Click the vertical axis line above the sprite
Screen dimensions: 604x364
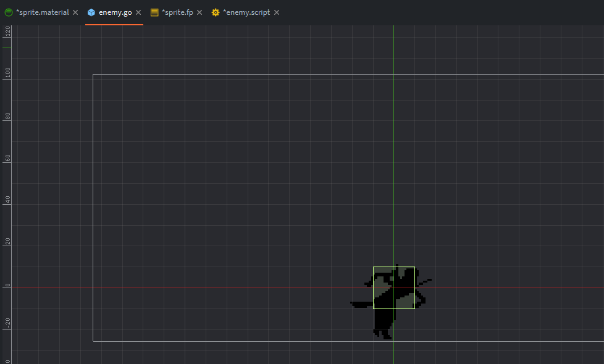point(393,154)
